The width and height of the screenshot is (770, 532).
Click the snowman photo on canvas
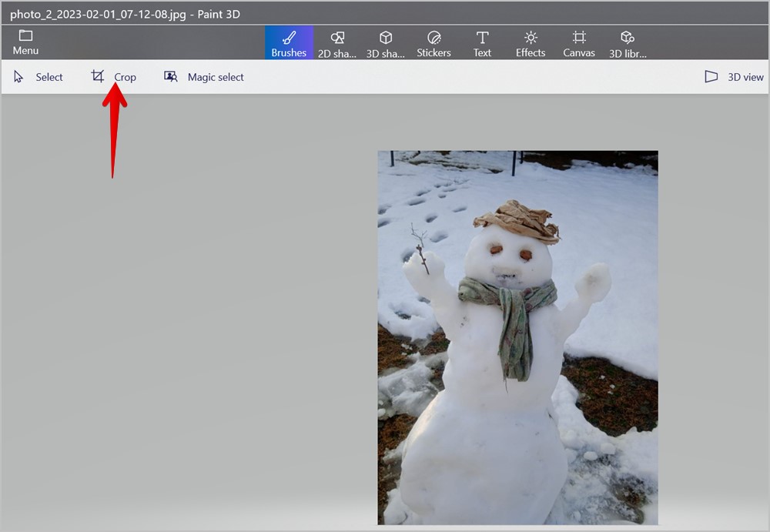517,337
